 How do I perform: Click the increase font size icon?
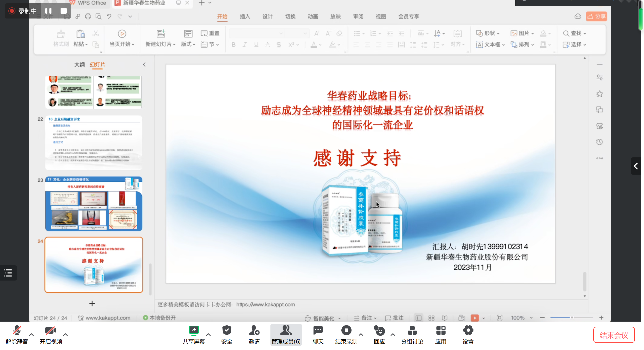(317, 33)
